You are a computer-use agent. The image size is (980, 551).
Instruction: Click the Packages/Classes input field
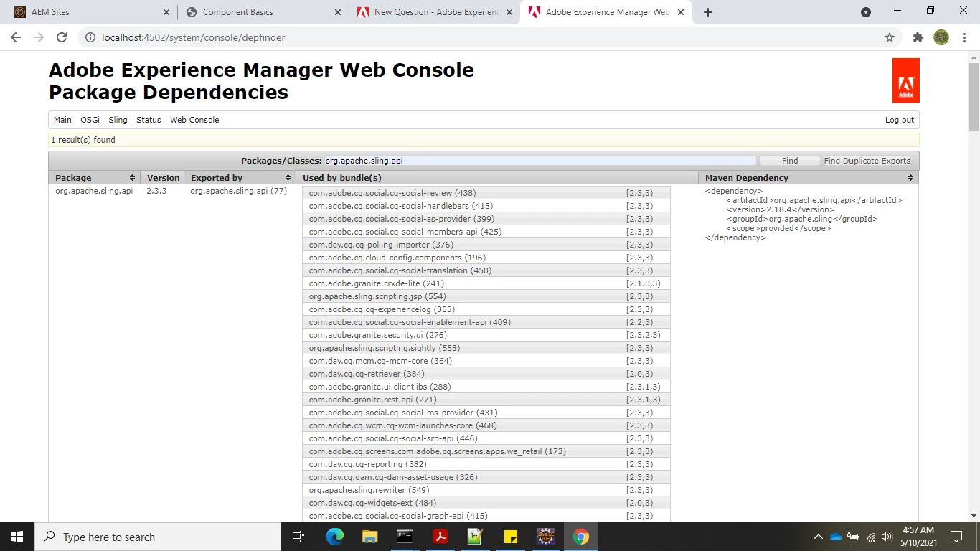tap(540, 161)
